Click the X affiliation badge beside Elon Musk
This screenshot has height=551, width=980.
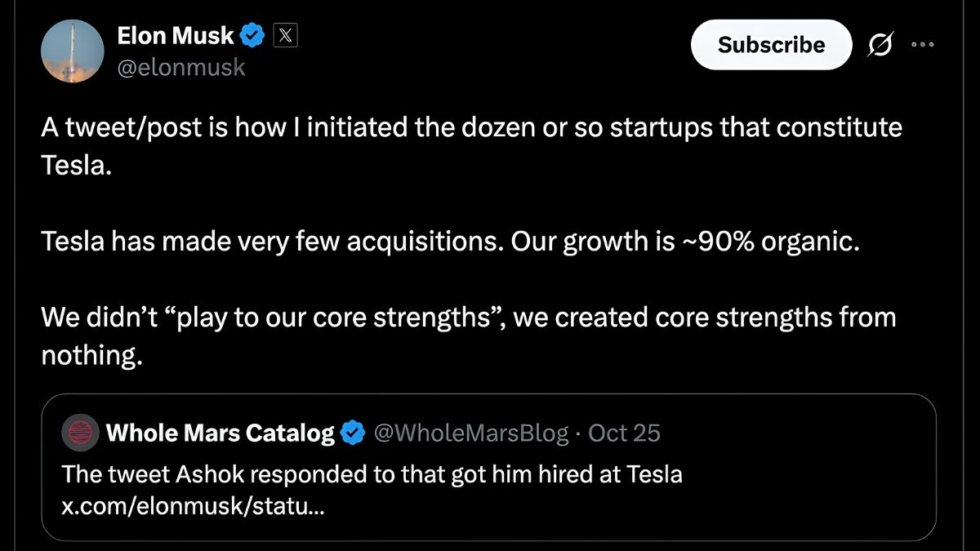click(x=284, y=34)
